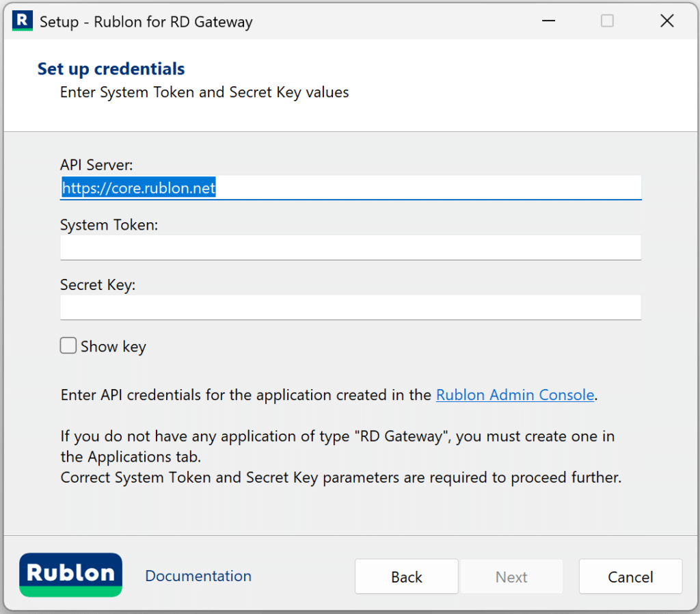Click into the System Token field
The width and height of the screenshot is (700, 614).
[x=350, y=248]
